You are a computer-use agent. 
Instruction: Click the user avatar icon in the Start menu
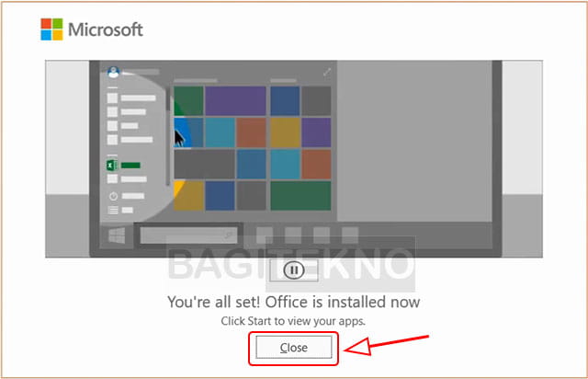113,72
